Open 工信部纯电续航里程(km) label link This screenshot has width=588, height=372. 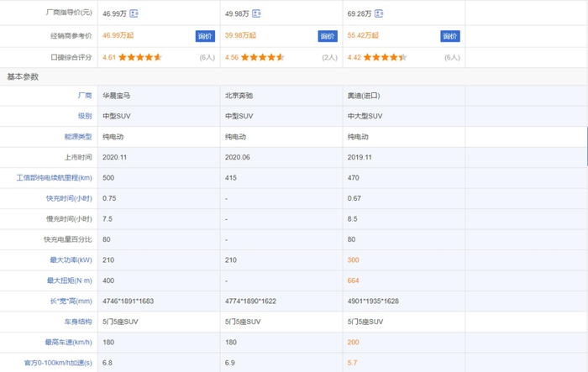click(x=54, y=178)
